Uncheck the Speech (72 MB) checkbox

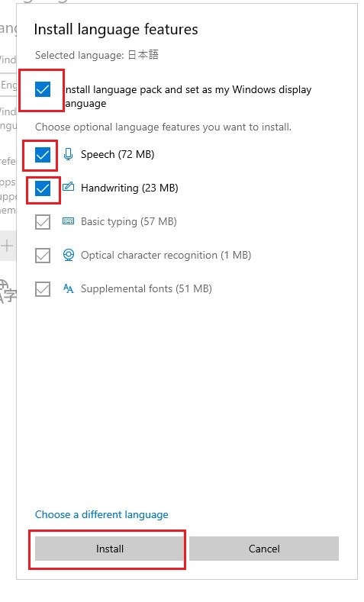(x=43, y=155)
